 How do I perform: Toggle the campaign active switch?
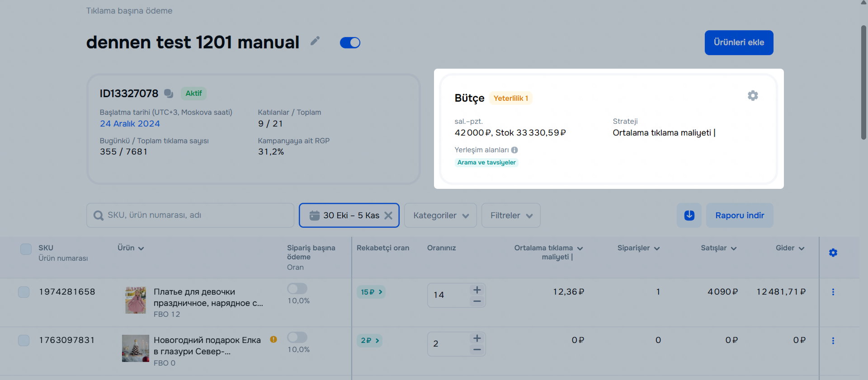point(350,42)
